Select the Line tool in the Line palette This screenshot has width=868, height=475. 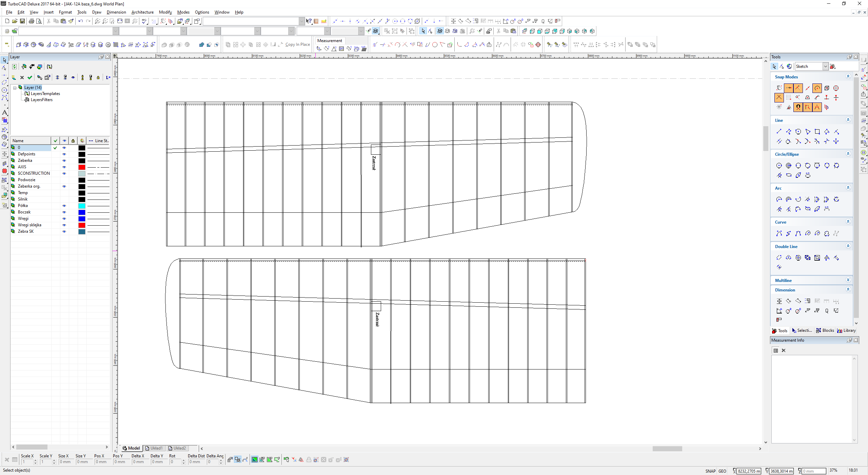coord(779,132)
